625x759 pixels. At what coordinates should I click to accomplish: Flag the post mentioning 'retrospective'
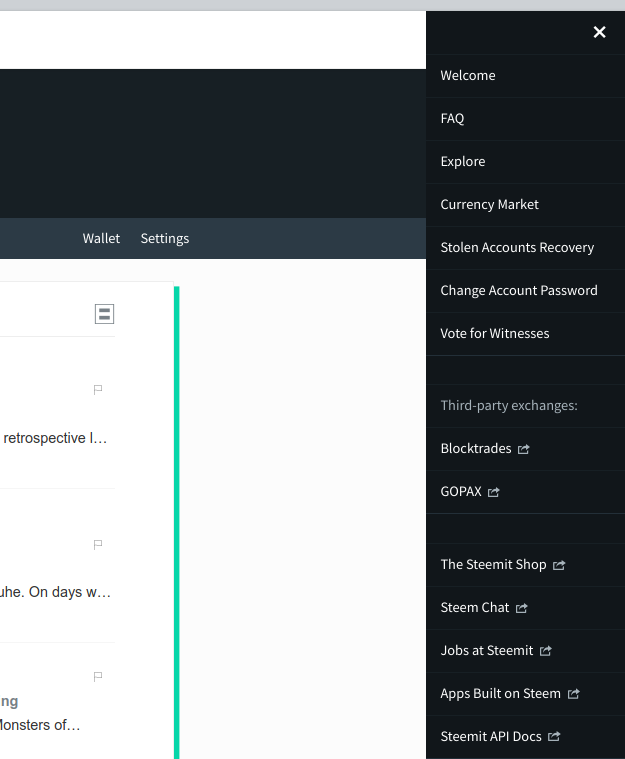(x=98, y=390)
